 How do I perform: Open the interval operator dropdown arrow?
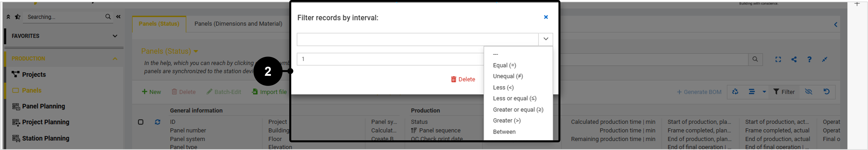tap(545, 39)
